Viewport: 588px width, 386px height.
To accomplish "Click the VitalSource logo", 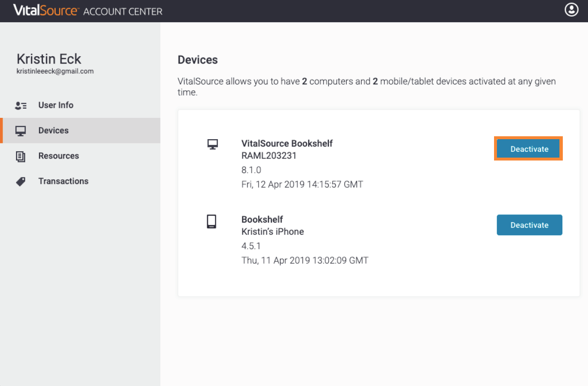I will coord(46,11).
